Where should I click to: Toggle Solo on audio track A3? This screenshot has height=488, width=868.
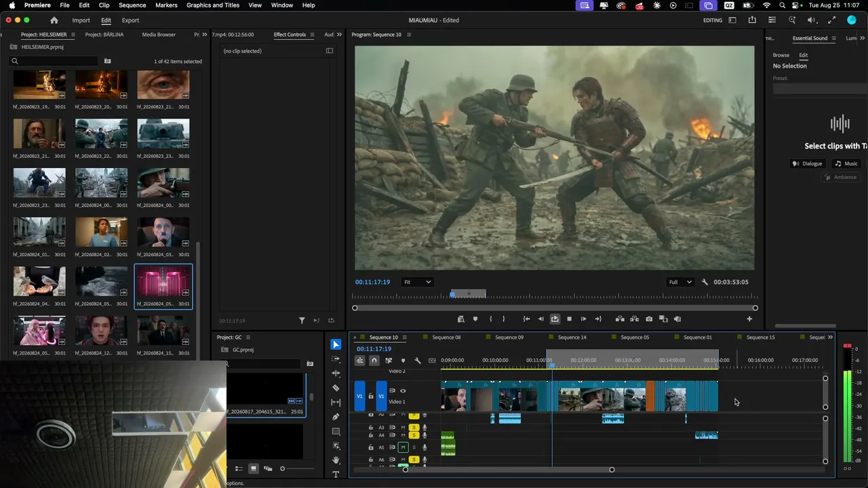pos(414,428)
